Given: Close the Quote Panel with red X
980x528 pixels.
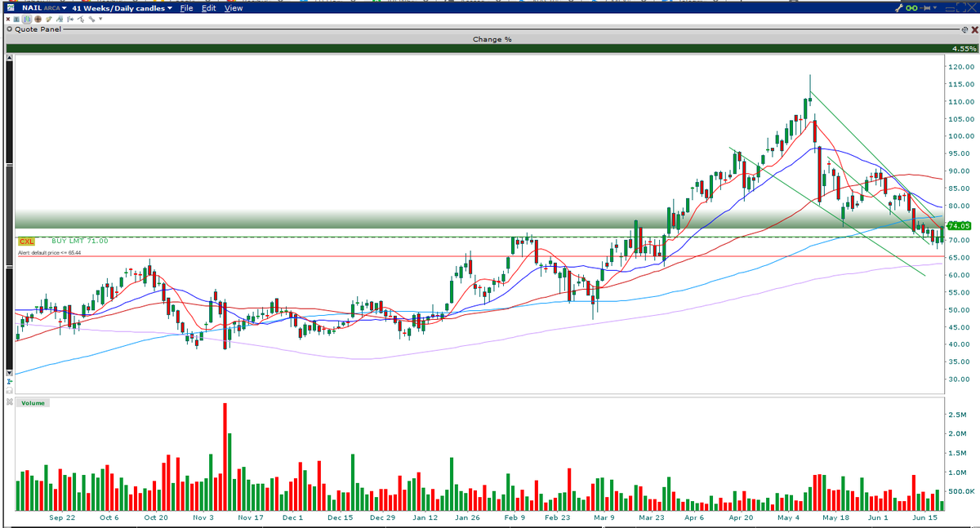Looking at the screenshot, I should 975,29.
